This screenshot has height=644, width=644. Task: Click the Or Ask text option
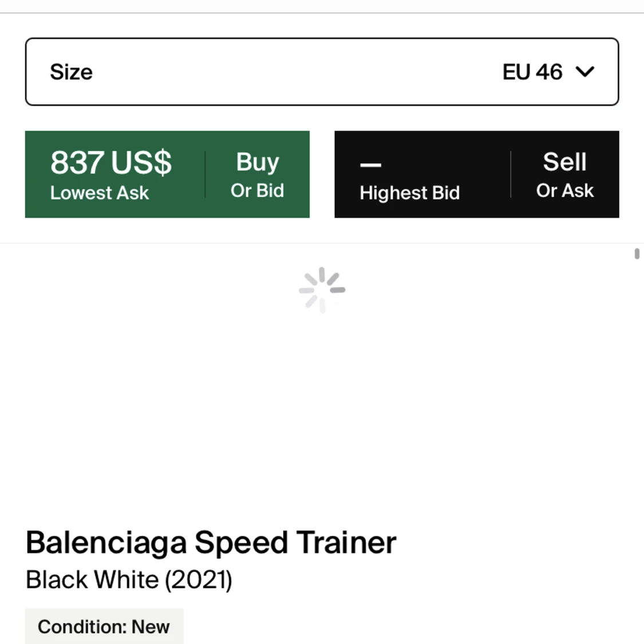coord(564,191)
